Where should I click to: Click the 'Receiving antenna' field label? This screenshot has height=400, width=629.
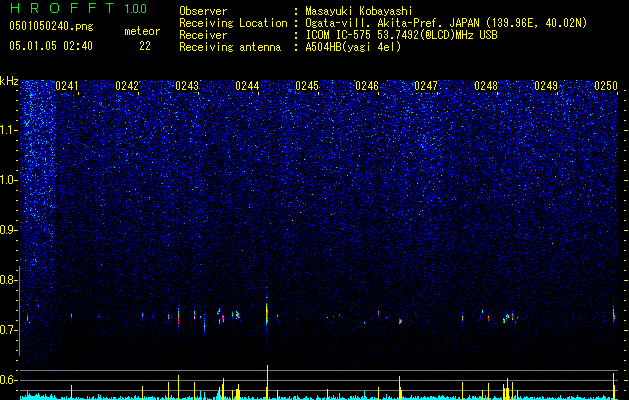(x=230, y=47)
